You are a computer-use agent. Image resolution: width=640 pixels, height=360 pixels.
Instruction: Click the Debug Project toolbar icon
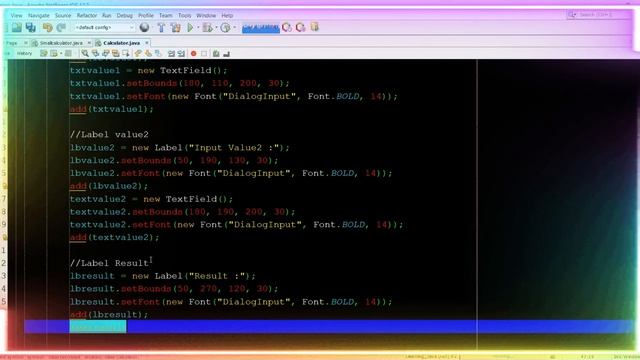(x=207, y=27)
